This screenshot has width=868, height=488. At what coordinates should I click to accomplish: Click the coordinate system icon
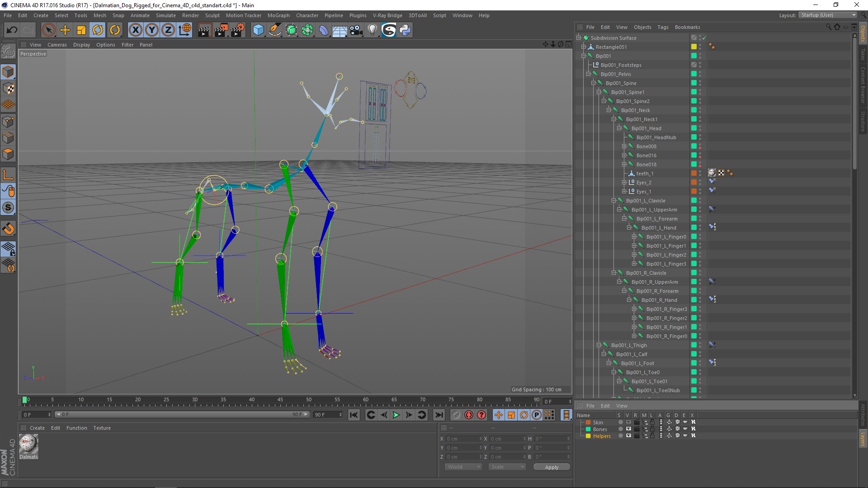[x=184, y=30]
